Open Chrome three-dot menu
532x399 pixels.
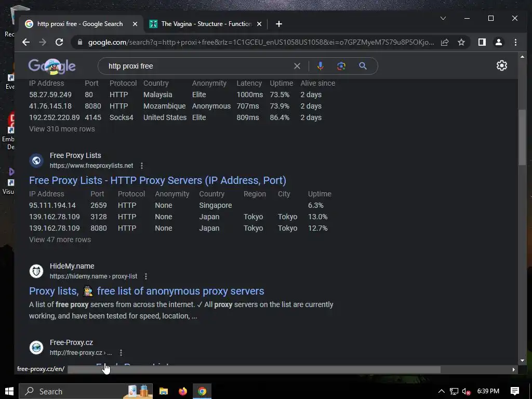[515, 42]
